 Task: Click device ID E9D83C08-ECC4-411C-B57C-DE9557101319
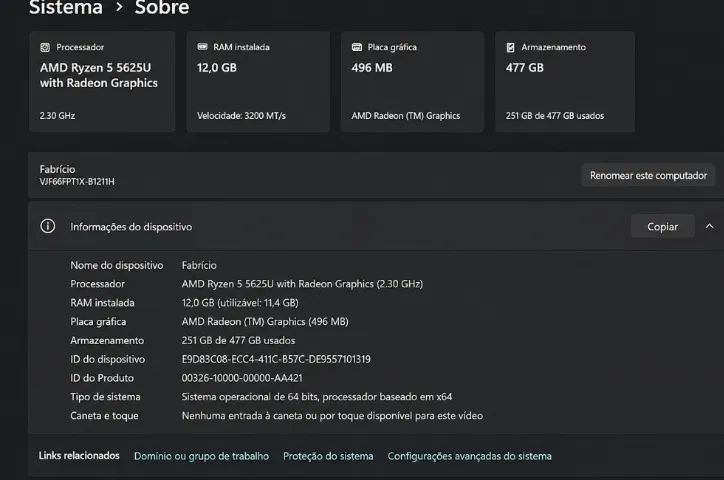[x=276, y=359]
